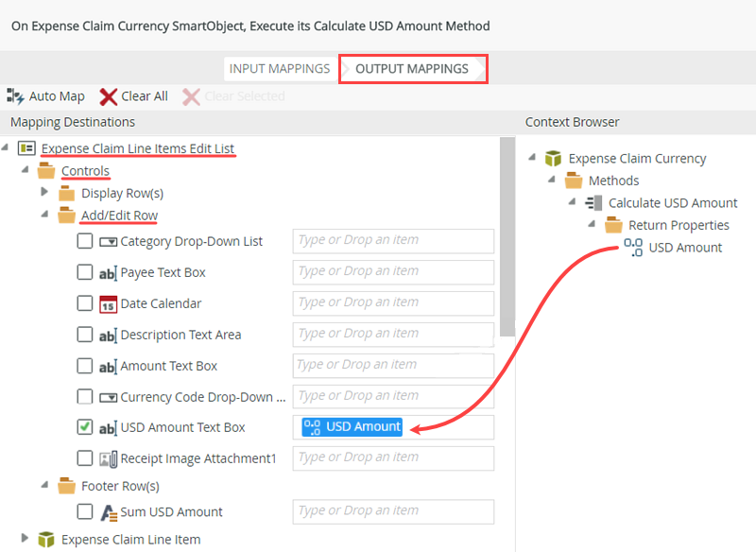Screen dimensions: 756x552
Task: Click the Expense Claim Line Items Edit List view icon
Action: (26, 148)
